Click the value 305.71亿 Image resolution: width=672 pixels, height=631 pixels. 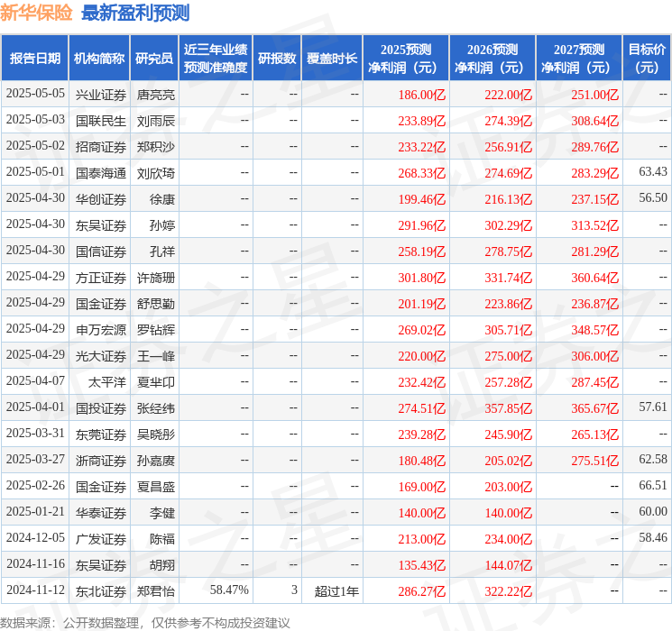509,330
